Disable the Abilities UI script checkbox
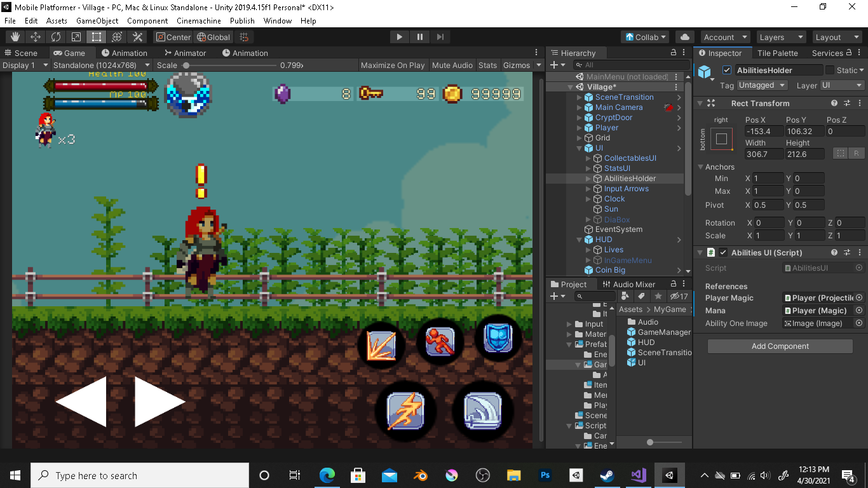This screenshot has height=488, width=868. click(723, 252)
